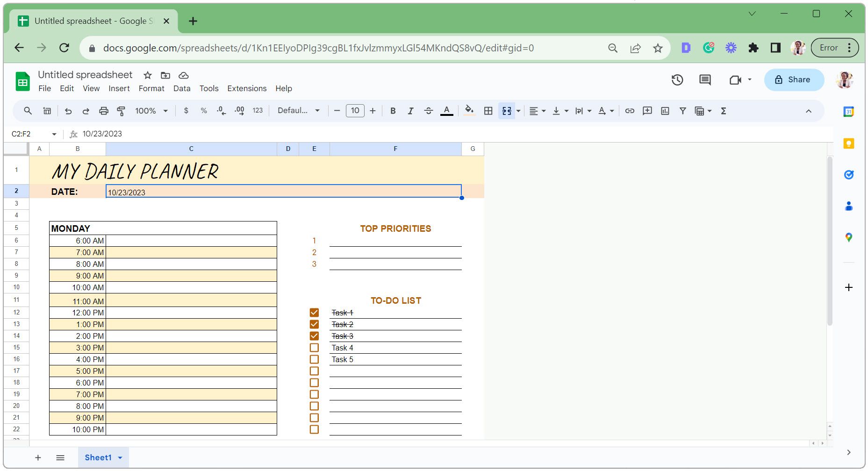Screen dimensions: 868x471
Task: Open the Sheet1 tab menu arrow
Action: [x=119, y=457]
